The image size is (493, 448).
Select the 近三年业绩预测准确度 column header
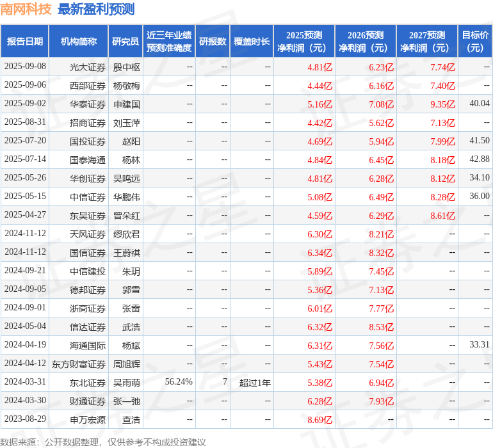[168, 42]
